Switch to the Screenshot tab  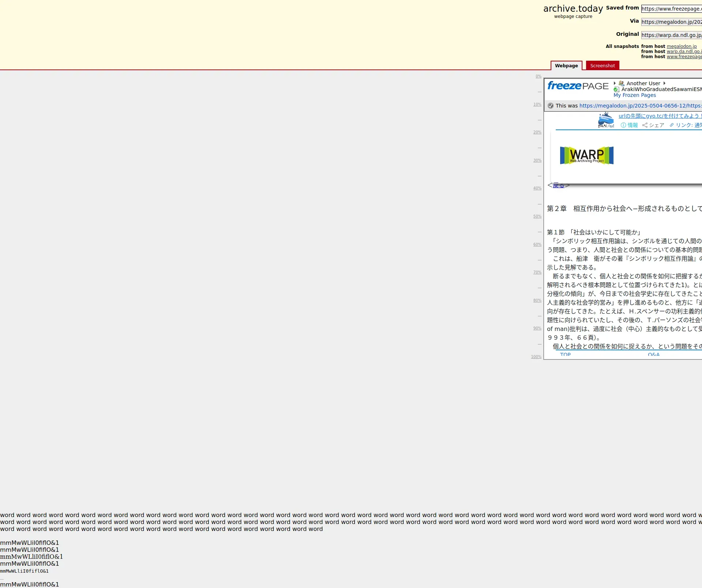coord(602,66)
